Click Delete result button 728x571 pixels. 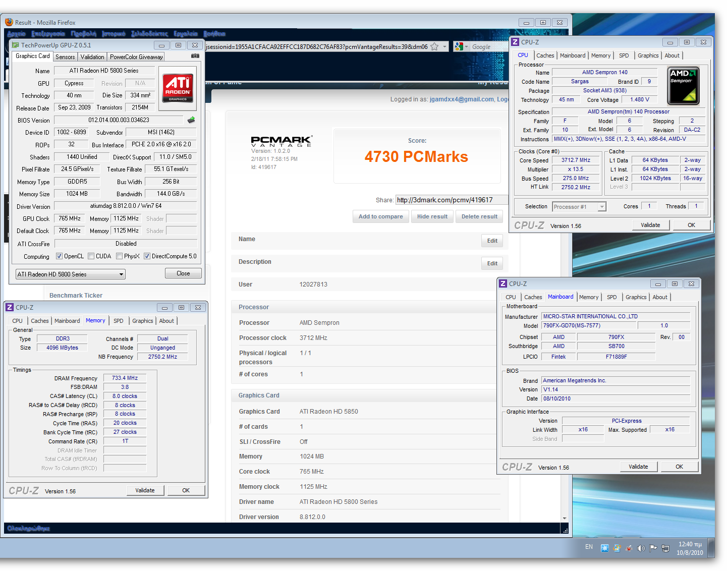479,216
